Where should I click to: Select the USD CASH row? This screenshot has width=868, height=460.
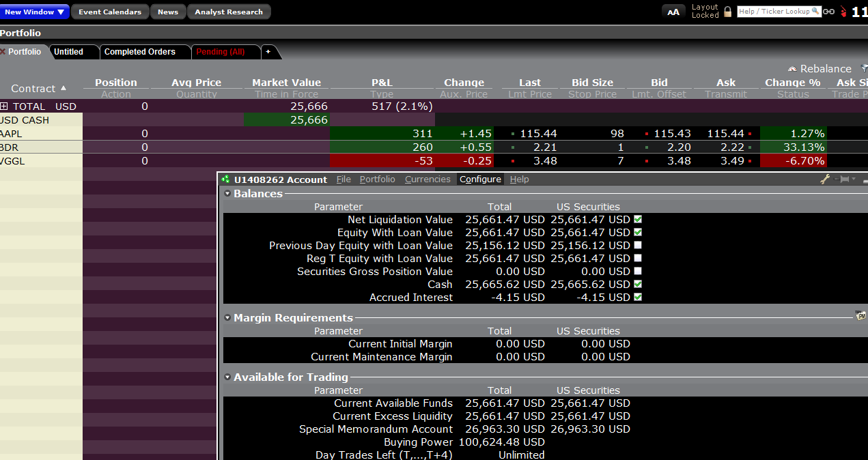click(41, 120)
